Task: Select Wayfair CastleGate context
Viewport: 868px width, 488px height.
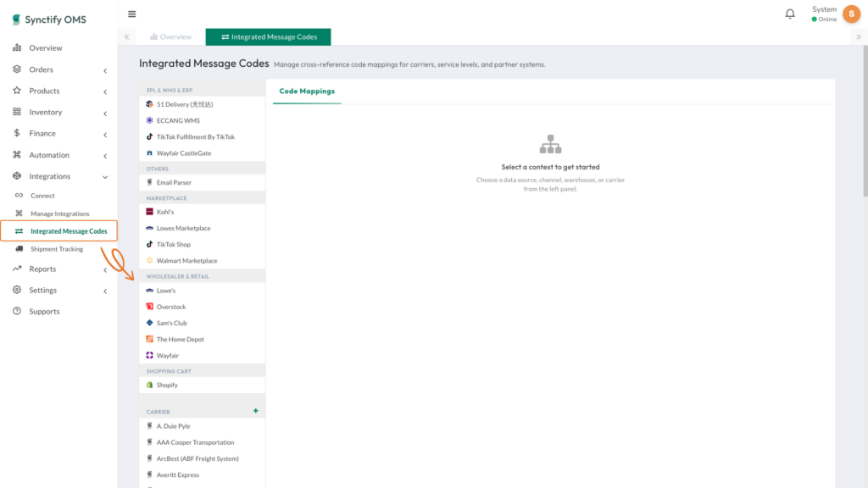Action: [x=202, y=152]
